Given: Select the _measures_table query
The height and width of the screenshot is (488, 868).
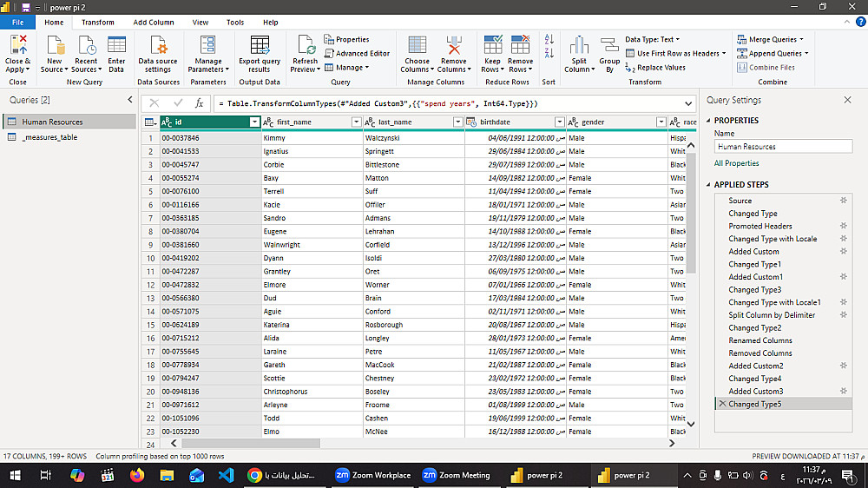Looking at the screenshot, I should click(x=49, y=137).
